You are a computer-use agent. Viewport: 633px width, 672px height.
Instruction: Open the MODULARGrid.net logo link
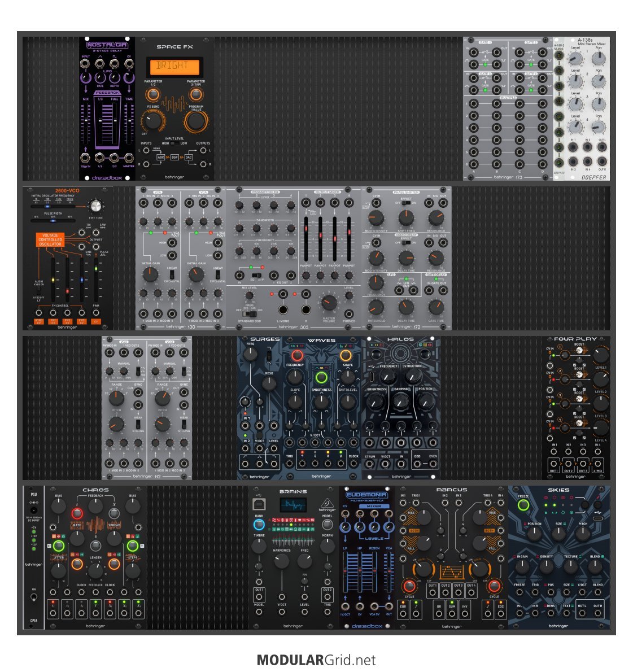[x=316, y=660]
